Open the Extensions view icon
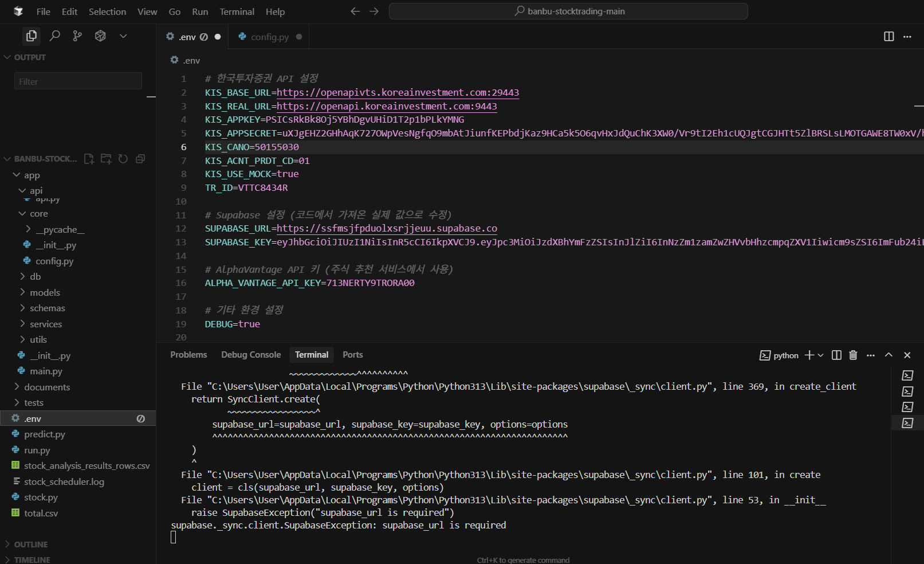Viewport: 924px width, 564px height. pos(100,36)
